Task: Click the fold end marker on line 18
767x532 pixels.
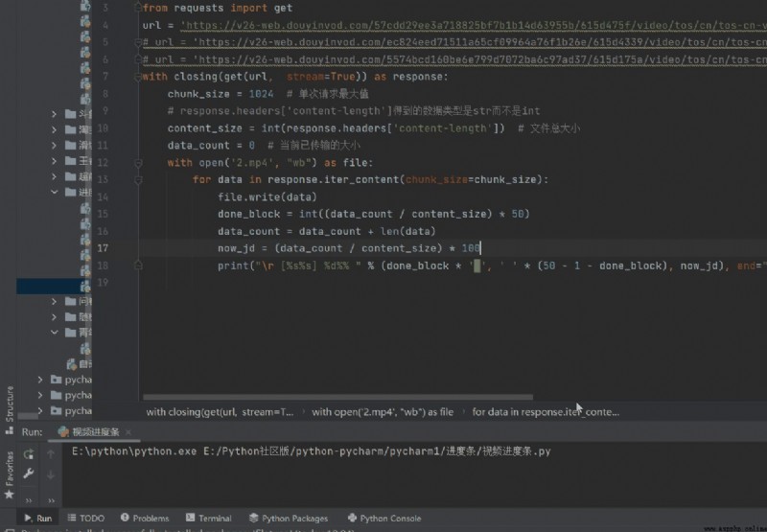Action: 138,266
